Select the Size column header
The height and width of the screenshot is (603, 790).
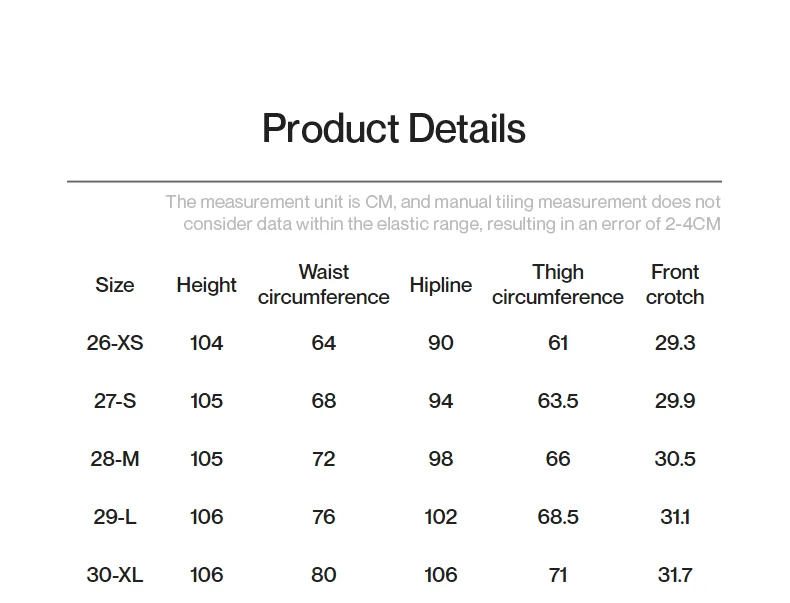[115, 285]
